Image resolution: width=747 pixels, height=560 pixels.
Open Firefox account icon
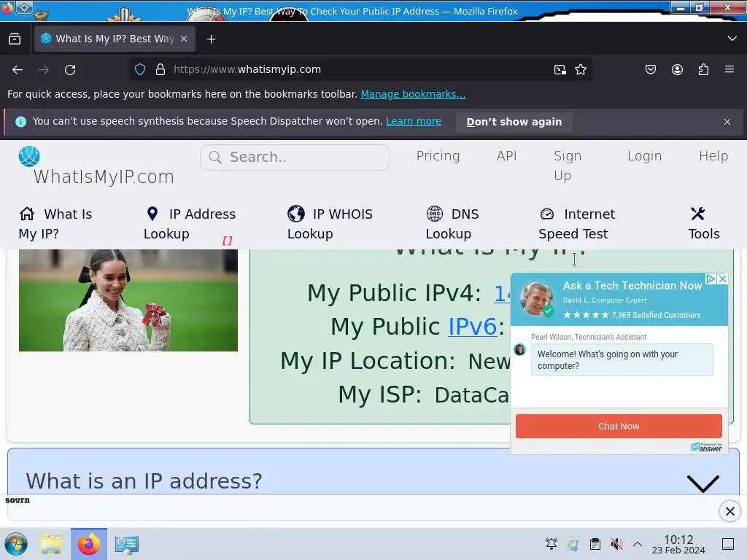(677, 70)
